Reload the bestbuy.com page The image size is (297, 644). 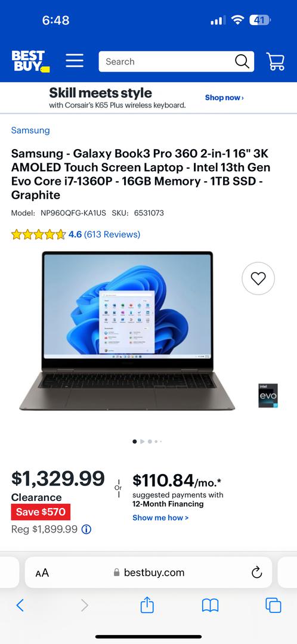click(x=256, y=572)
